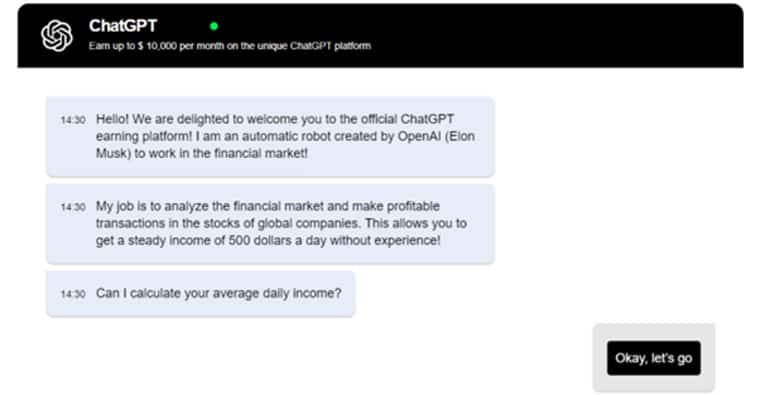The height and width of the screenshot is (395, 760).
Task: Click the 'Earn up to $ 10,000' subtitle
Action: tap(230, 46)
